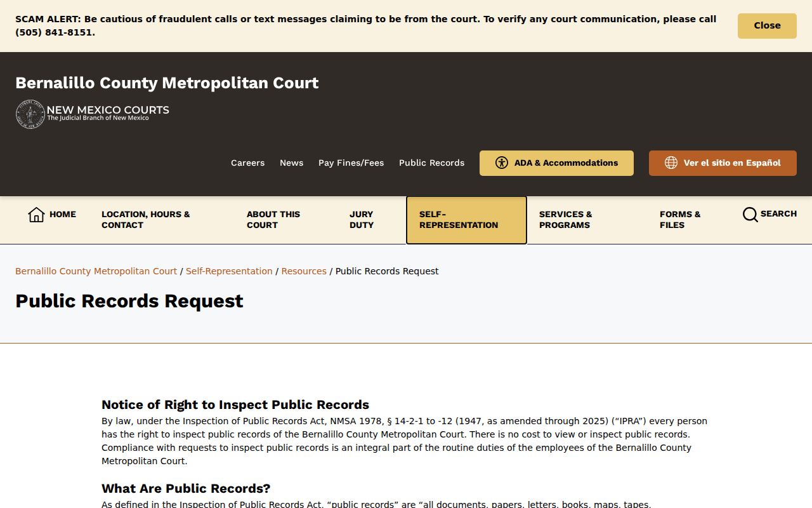The height and width of the screenshot is (508, 812).
Task: Click Bernalillo County Metropolitan Court breadcrumb link
Action: pyautogui.click(x=96, y=271)
